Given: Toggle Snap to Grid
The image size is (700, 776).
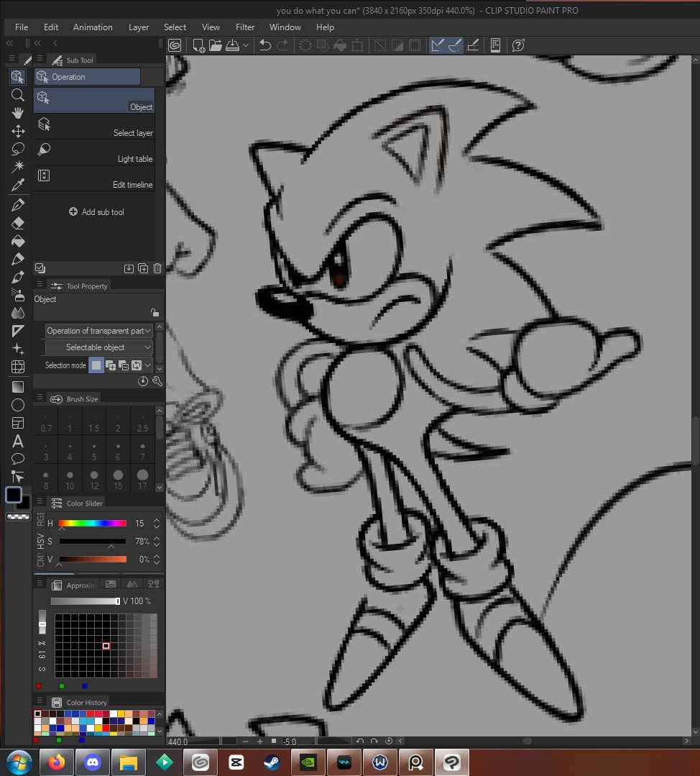Looking at the screenshot, I should (x=473, y=45).
